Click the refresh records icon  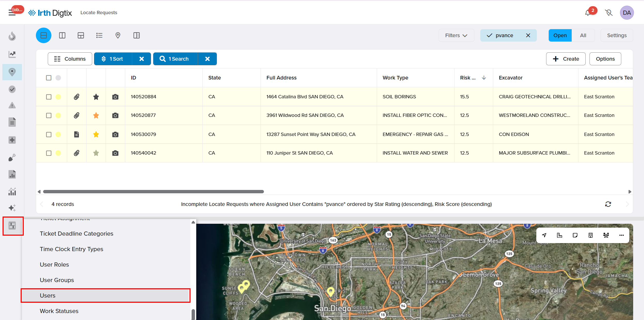[x=608, y=204]
